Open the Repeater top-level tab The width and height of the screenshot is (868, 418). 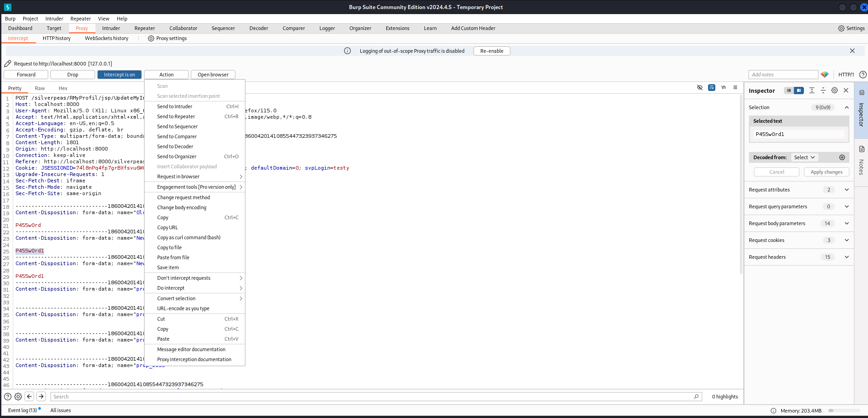click(x=145, y=28)
